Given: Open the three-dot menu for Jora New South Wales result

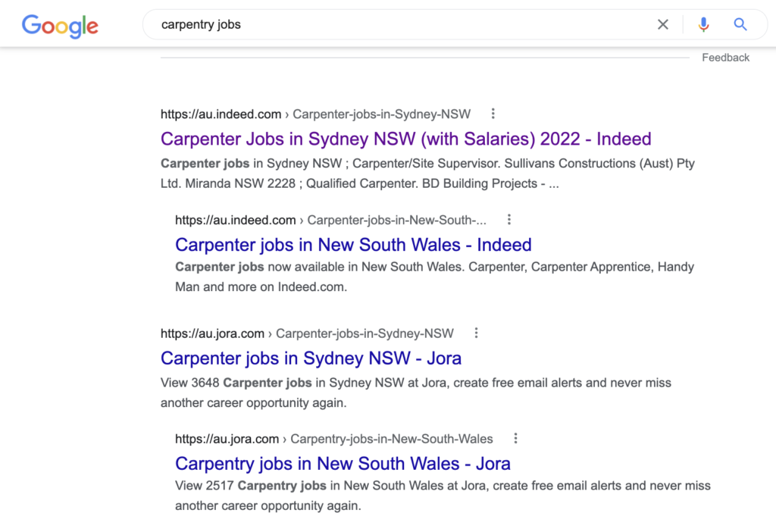Looking at the screenshot, I should 515,439.
